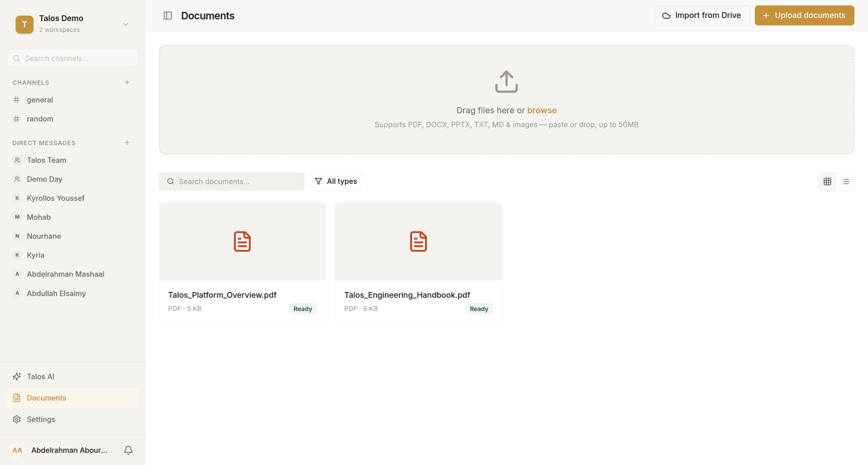Open chat with Kyrollos Youssef
The image size is (868, 465).
(73, 198)
